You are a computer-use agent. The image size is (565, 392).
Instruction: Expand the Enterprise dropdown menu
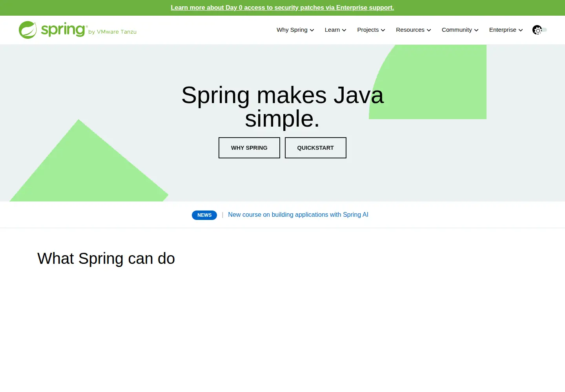click(506, 30)
